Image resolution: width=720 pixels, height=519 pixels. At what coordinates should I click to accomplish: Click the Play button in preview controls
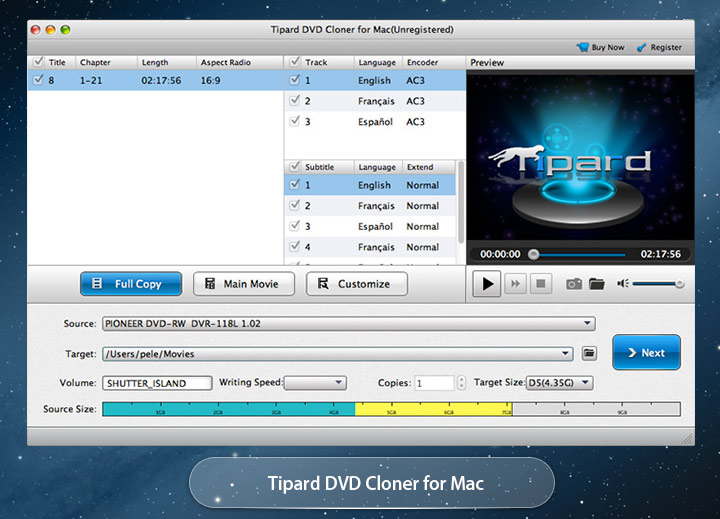pyautogui.click(x=487, y=284)
